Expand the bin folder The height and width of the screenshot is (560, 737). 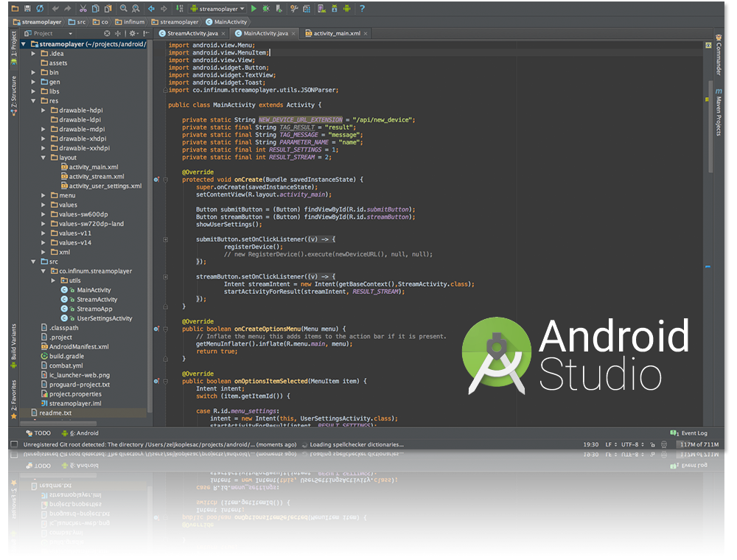pos(33,72)
